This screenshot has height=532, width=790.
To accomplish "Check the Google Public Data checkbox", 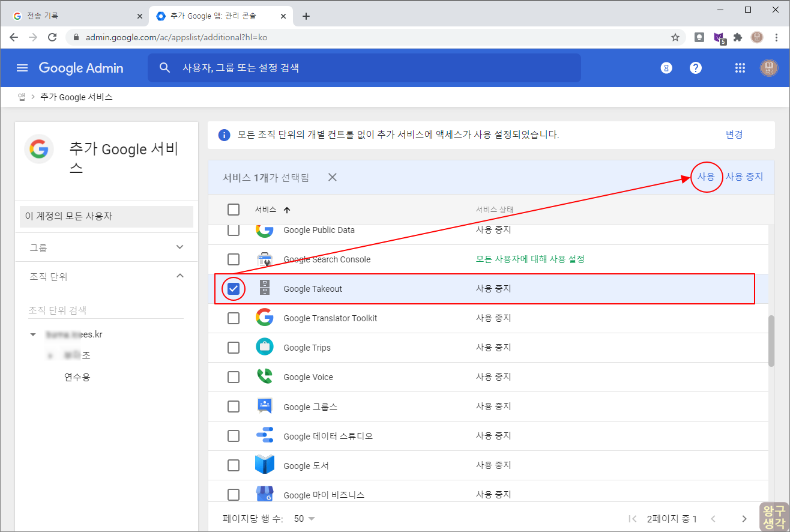I will 234,230.
